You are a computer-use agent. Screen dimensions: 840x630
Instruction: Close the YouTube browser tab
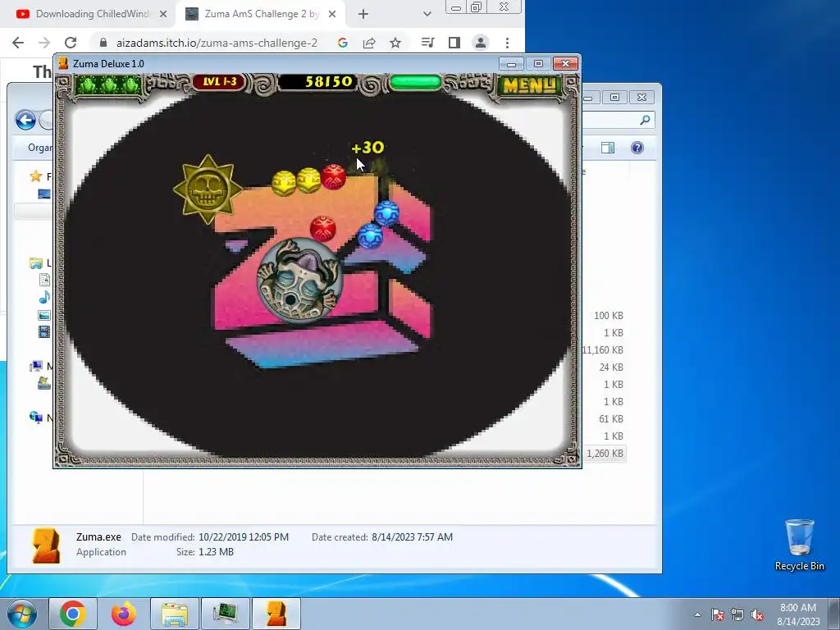[x=163, y=14]
